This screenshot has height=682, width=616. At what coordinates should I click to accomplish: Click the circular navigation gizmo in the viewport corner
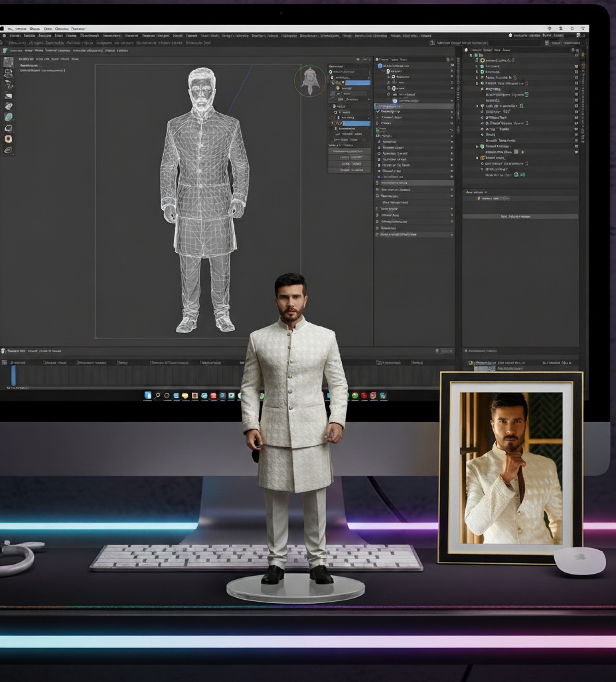tap(310, 80)
